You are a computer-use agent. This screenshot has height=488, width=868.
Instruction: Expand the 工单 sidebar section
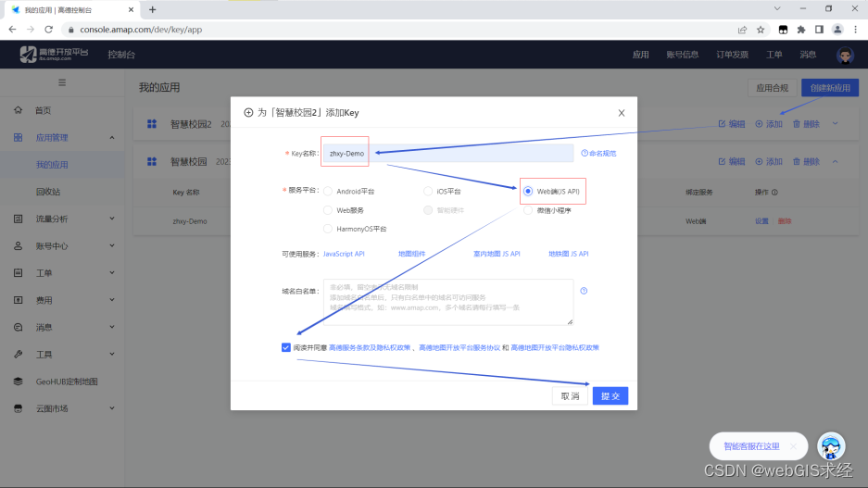[x=62, y=273]
